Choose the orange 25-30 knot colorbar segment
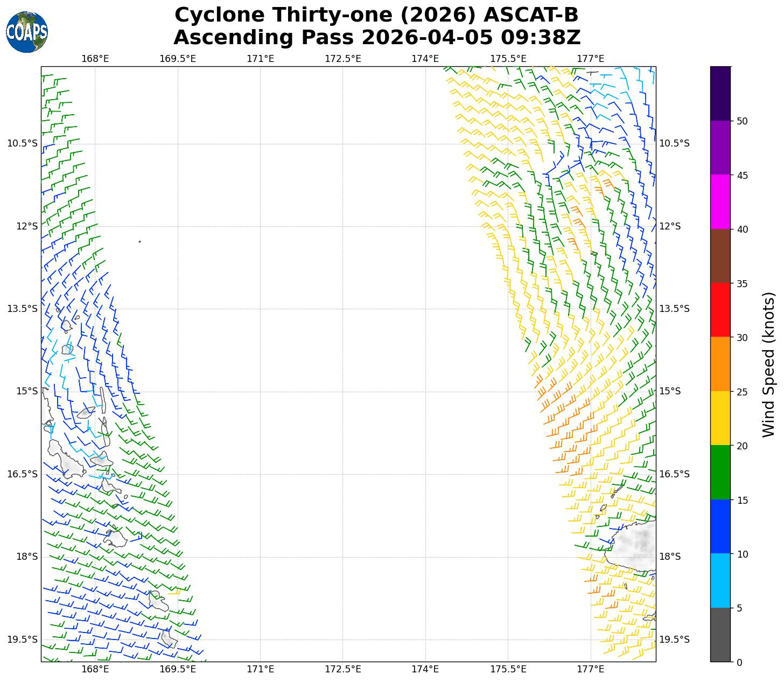The height and width of the screenshot is (681, 784). 720,364
